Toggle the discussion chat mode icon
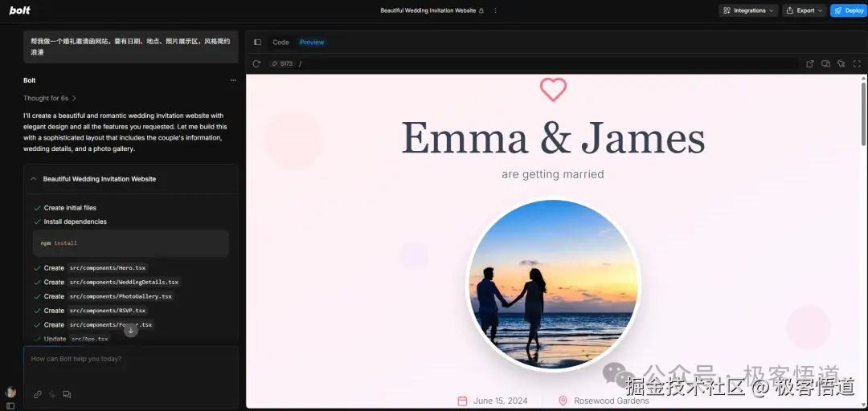 [67, 394]
